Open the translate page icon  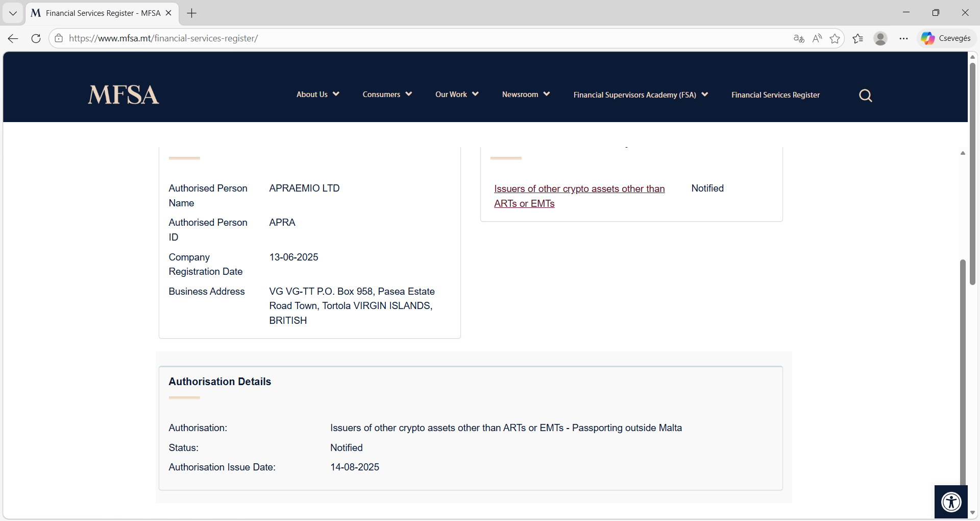tap(799, 38)
